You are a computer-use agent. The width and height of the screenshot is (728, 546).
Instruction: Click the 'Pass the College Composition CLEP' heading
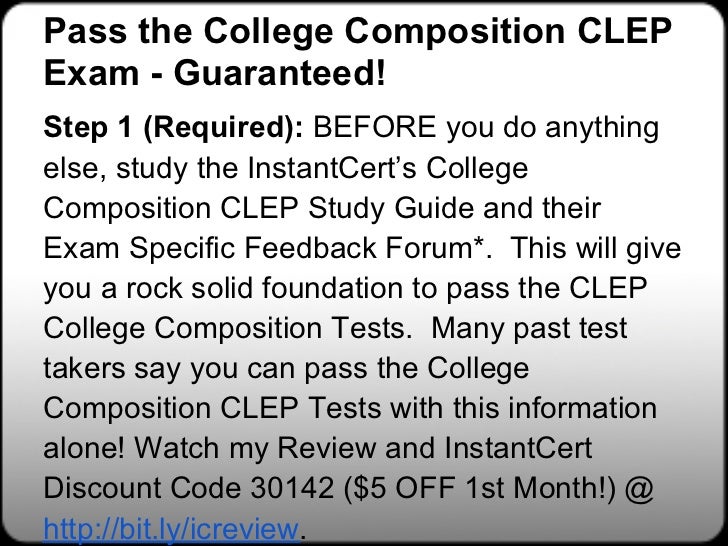coord(358,32)
